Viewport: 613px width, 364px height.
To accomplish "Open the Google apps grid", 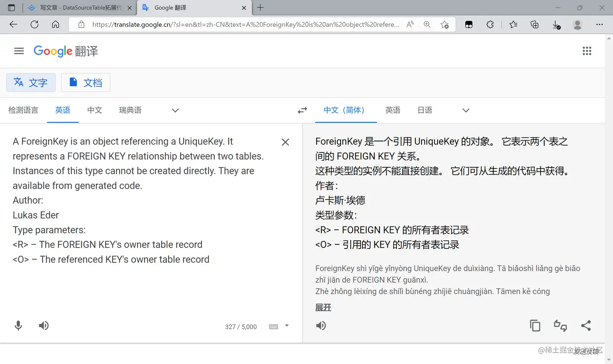I will 587,51.
